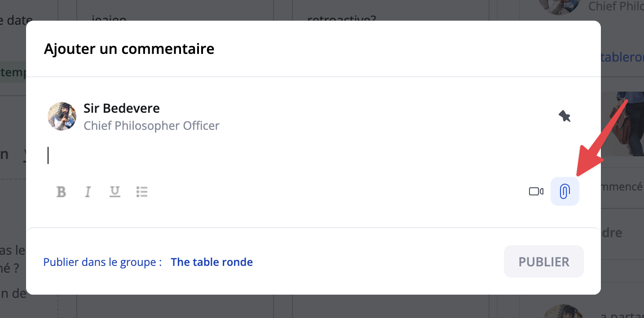The width and height of the screenshot is (644, 318).
Task: Click the blue "tableron" link in the background
Action: click(622, 57)
